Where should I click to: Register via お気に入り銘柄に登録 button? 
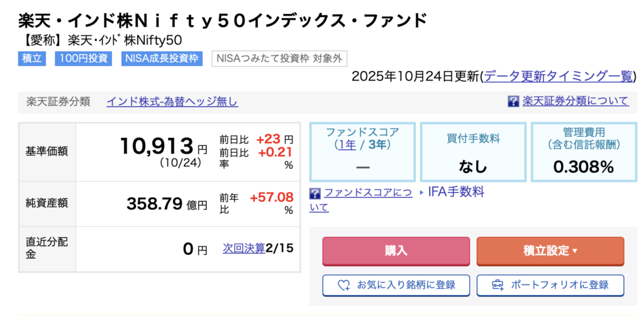click(396, 285)
